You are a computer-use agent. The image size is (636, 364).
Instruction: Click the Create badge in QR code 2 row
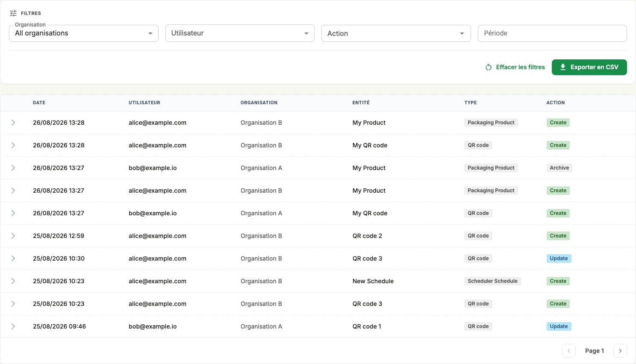click(558, 236)
